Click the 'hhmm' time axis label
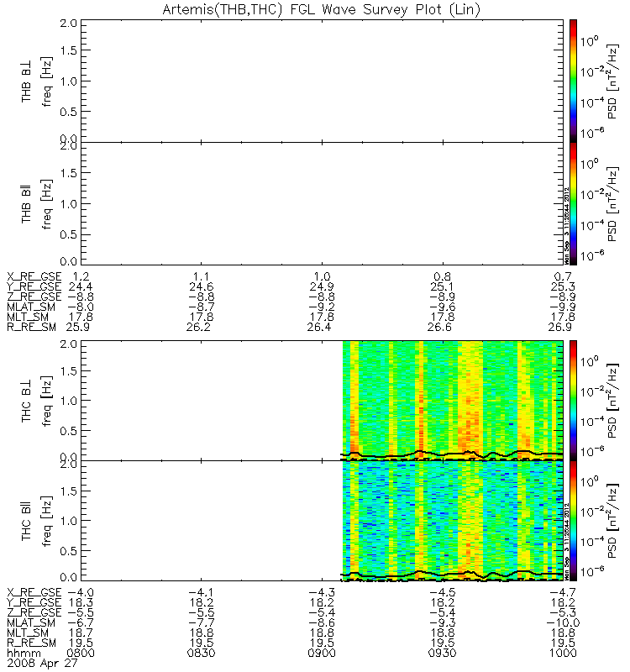This screenshot has height=672, width=630. (24, 654)
